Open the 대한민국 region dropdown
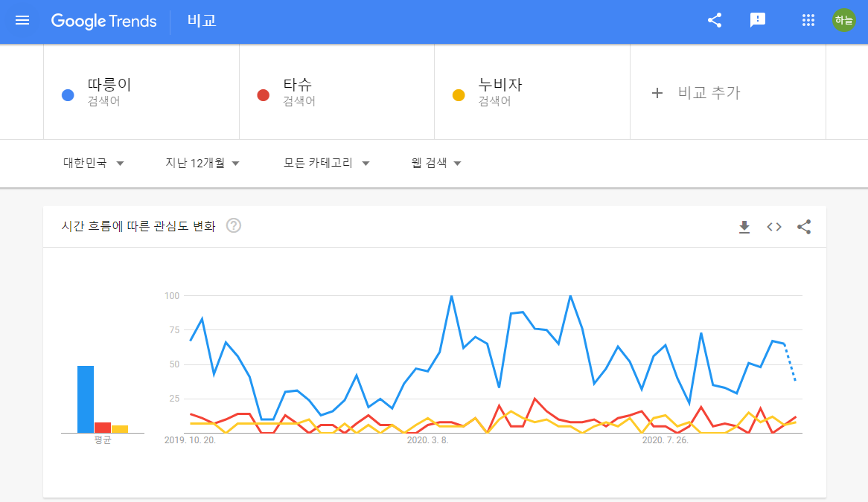 [x=93, y=163]
